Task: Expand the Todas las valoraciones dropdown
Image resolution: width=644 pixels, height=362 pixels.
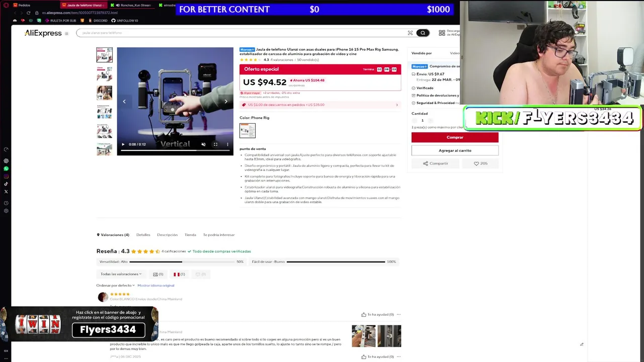Action: tap(121, 274)
